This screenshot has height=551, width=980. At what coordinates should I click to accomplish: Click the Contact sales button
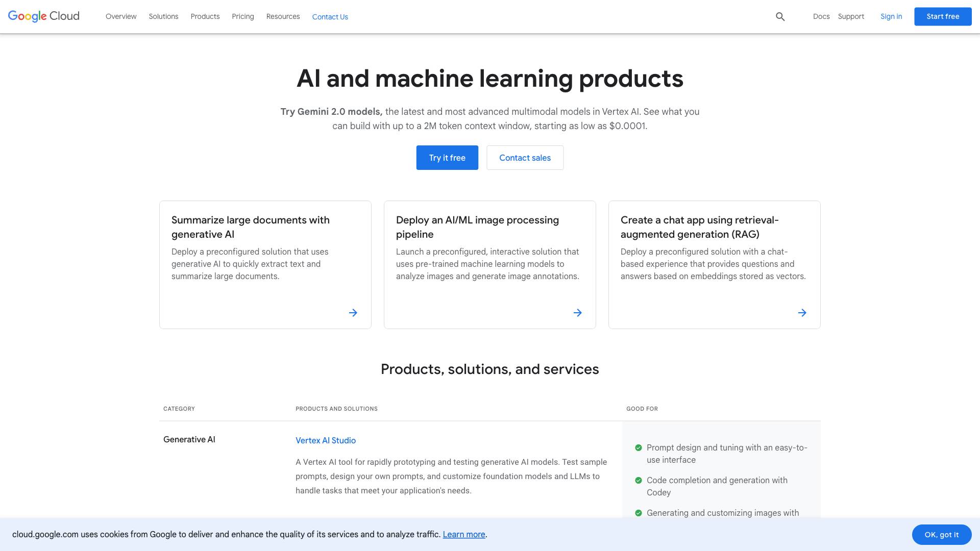[x=525, y=158]
